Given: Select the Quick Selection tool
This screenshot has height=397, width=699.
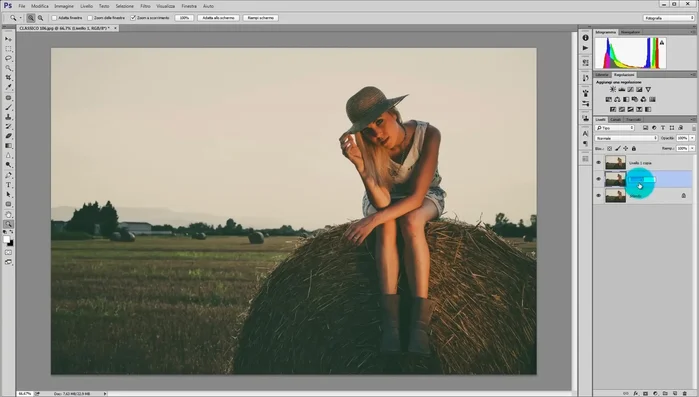Looking at the screenshot, I should click(8, 68).
